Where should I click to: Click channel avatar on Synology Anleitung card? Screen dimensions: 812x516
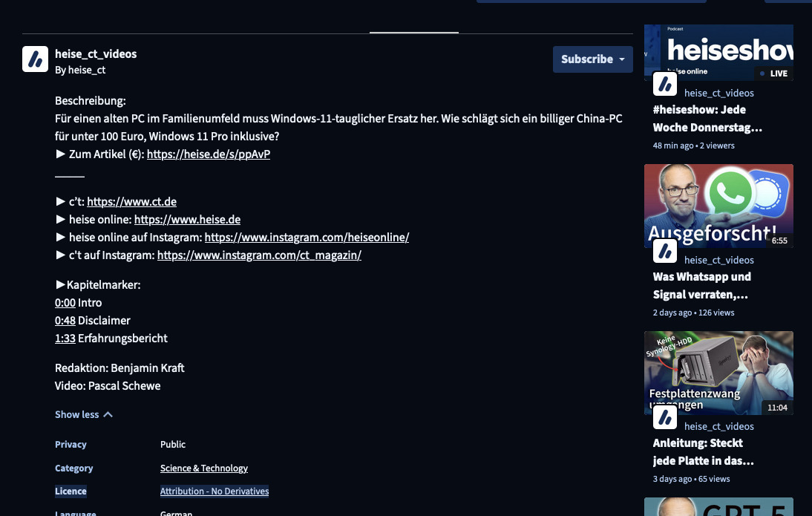click(665, 417)
